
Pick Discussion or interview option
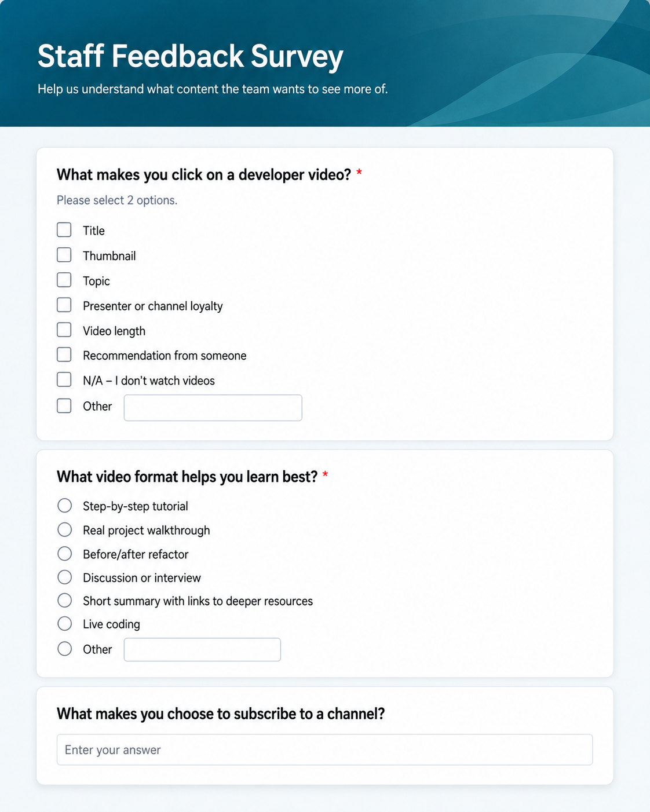click(65, 577)
